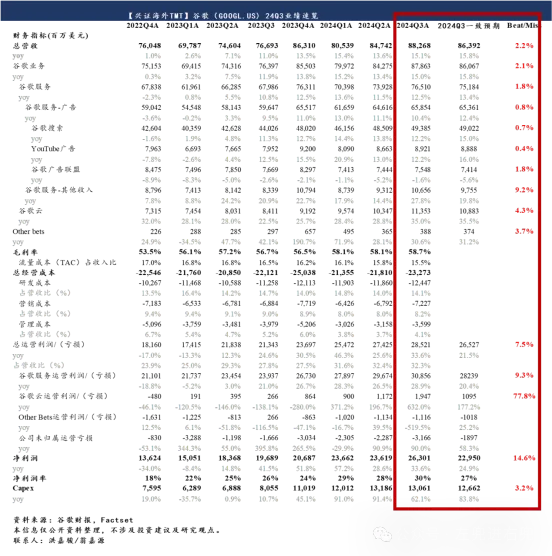Viewport: 552px width, 556px height.
Task: Click the Capex value 13,061
Action: pos(419,488)
